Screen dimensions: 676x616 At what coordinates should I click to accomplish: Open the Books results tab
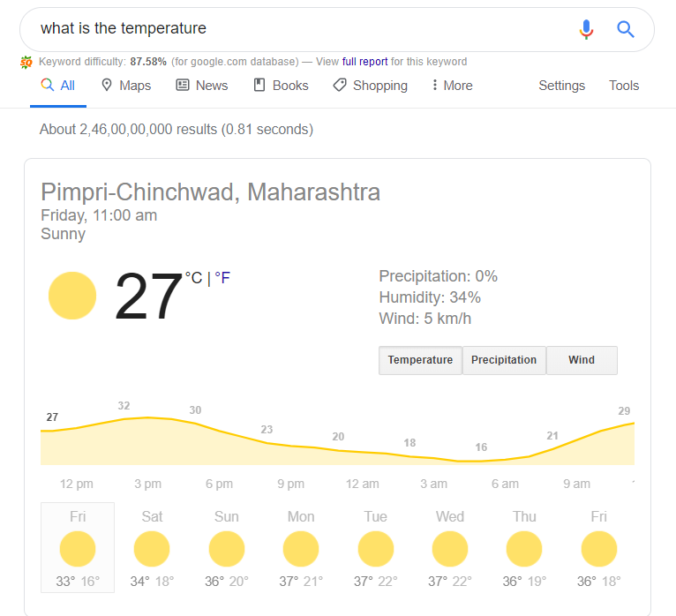(281, 86)
